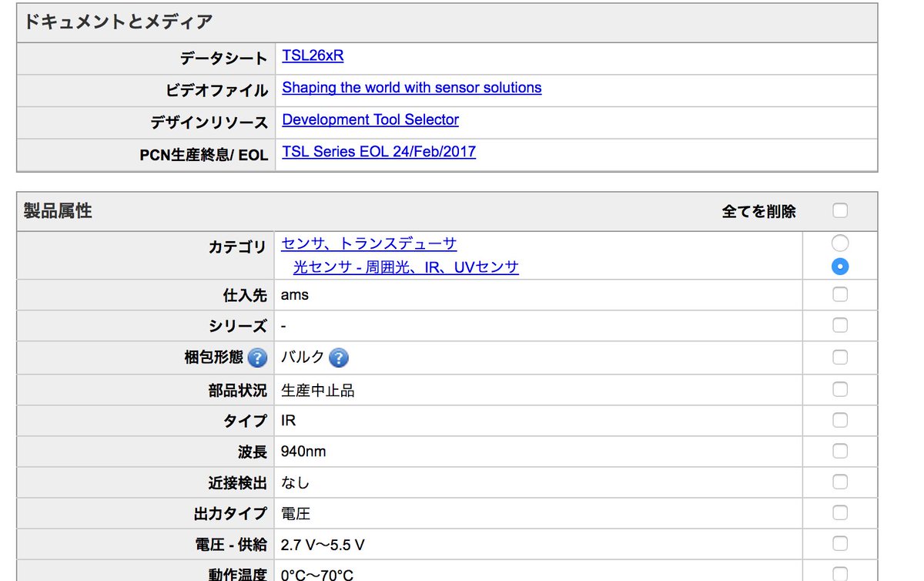
Task: Select the radio button for センサ、トランスデューサ
Action: 840,243
